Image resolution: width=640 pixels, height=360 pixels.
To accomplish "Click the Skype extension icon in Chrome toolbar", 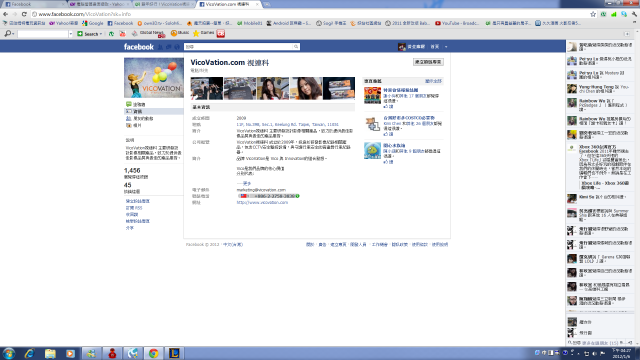I will pyautogui.click(x=624, y=14).
